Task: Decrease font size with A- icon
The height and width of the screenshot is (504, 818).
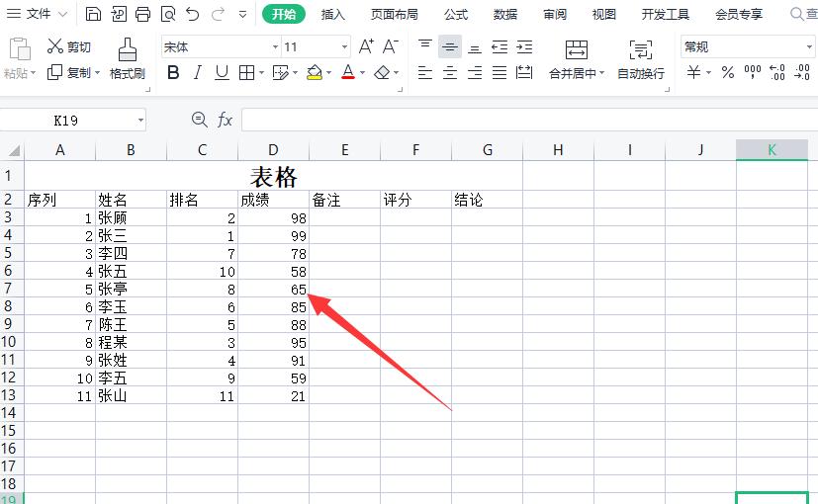Action: coord(391,46)
